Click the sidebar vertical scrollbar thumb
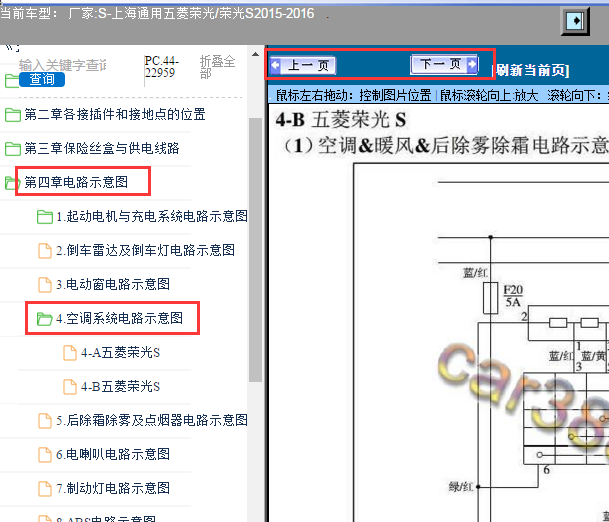This screenshot has height=522, width=609. 255,250
